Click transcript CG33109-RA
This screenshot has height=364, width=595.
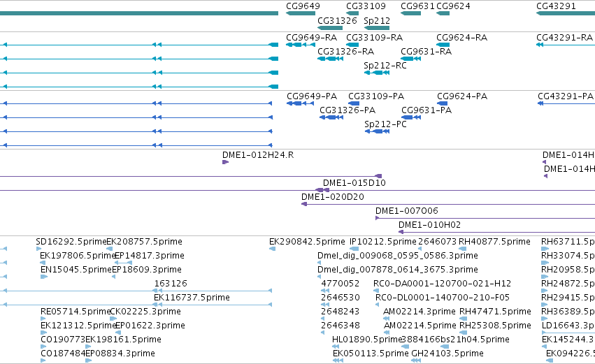point(374,38)
